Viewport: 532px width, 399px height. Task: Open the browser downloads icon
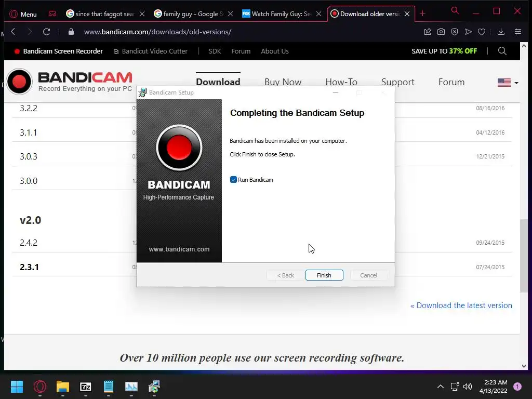point(501,32)
